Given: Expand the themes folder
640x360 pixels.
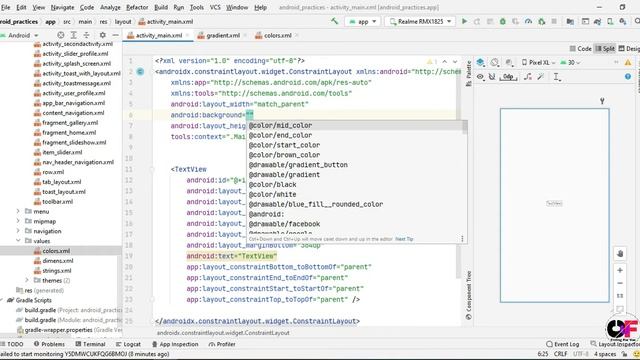Looking at the screenshot, I should (27, 280).
